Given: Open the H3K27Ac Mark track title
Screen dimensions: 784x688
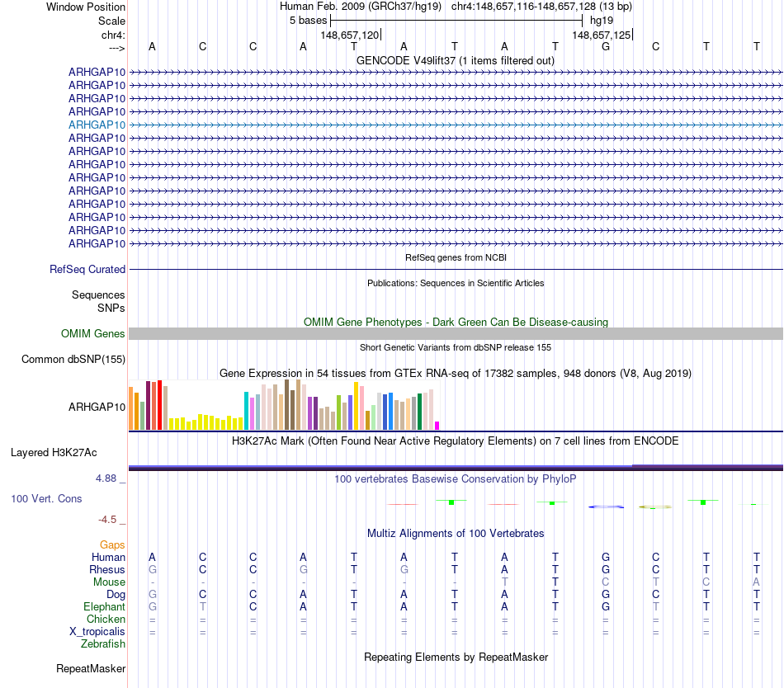Looking at the screenshot, I should click(x=456, y=441).
